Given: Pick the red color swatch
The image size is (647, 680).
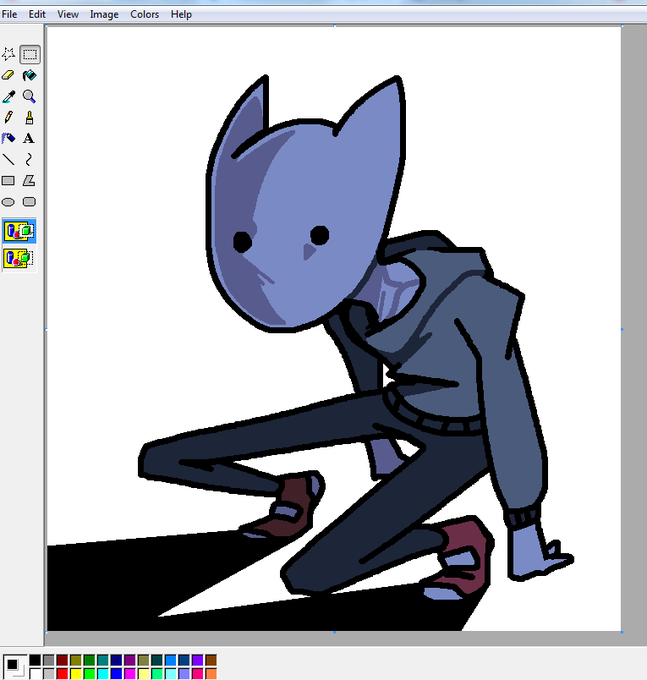Looking at the screenshot, I should 62,673.
